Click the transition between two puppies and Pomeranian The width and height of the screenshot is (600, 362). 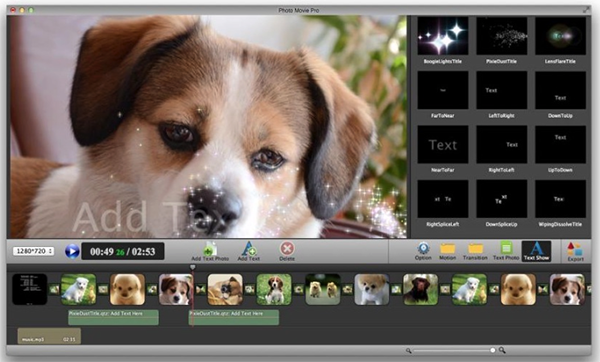pos(347,290)
